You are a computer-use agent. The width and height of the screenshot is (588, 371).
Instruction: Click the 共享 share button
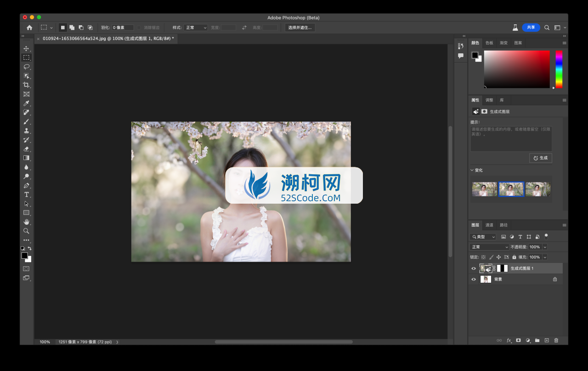point(531,28)
